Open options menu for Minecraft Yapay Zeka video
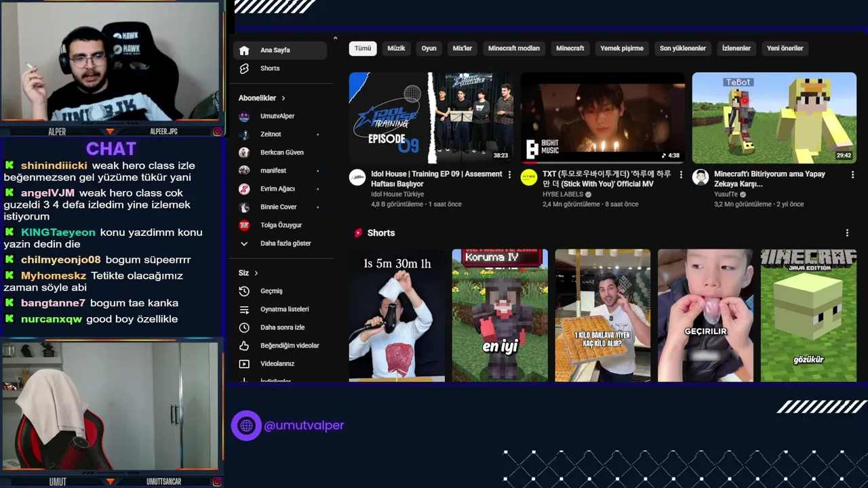868x488 pixels. coord(852,175)
